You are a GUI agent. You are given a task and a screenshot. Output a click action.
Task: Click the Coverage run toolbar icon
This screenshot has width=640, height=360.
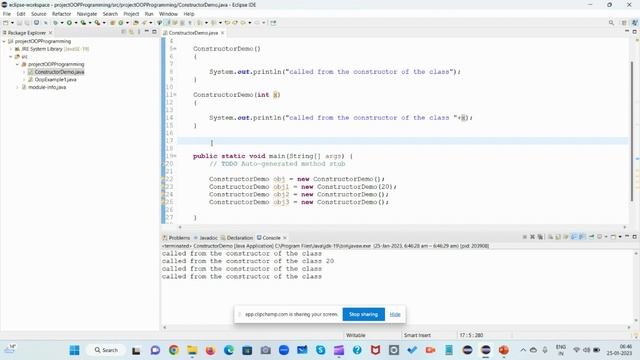click(83, 23)
